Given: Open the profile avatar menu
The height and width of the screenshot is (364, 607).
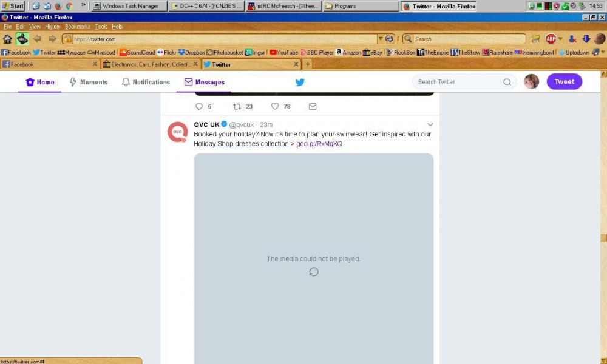Looking at the screenshot, I should pyautogui.click(x=532, y=82).
